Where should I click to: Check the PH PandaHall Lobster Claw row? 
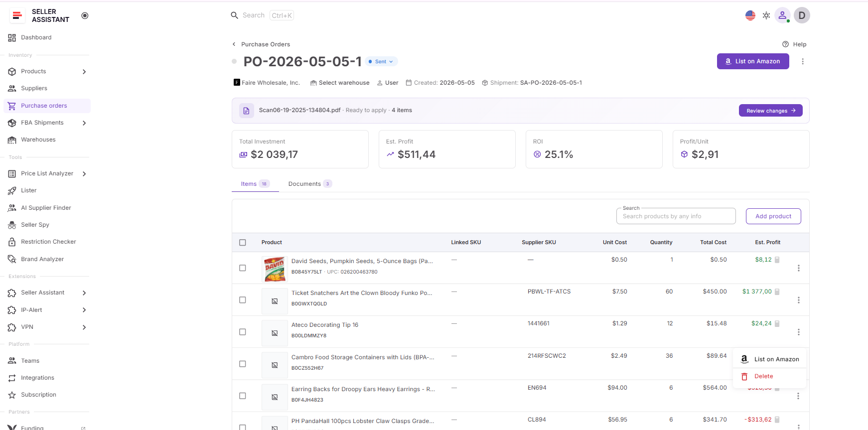243,427
